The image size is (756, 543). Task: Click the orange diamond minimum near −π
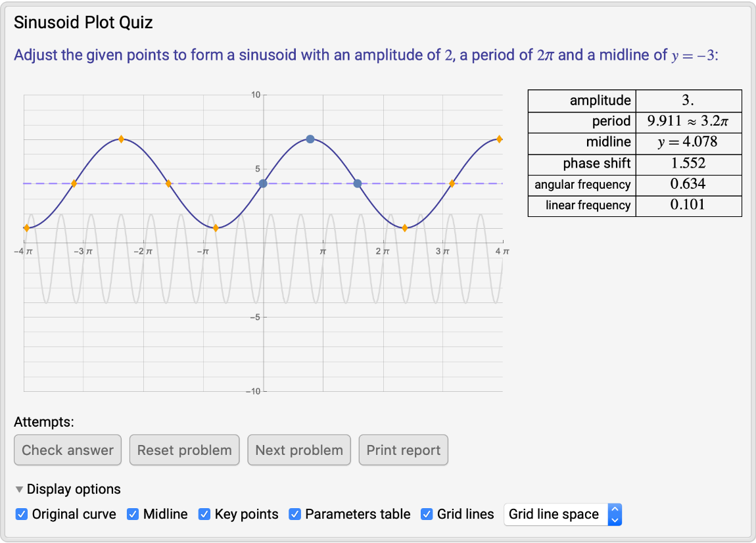click(216, 228)
